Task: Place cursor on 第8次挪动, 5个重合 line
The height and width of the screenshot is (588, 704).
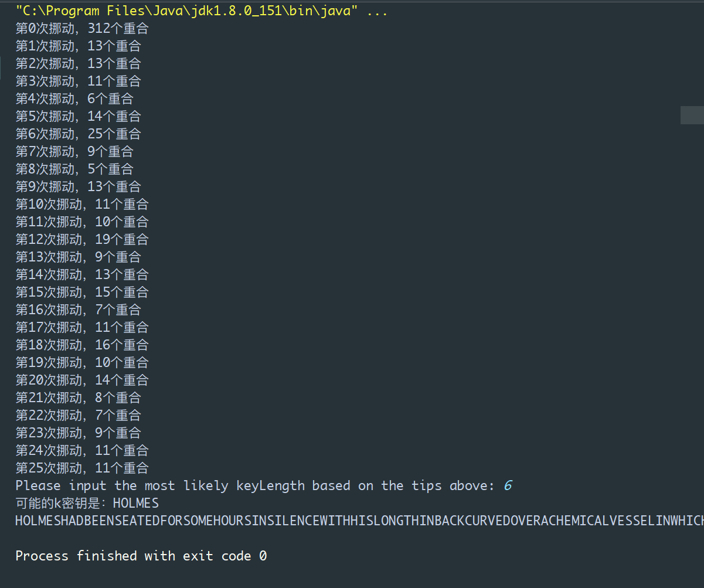Action: (74, 169)
